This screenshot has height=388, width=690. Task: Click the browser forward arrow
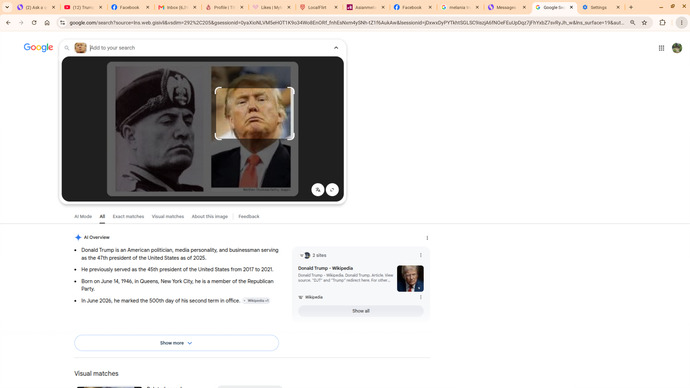[21, 22]
